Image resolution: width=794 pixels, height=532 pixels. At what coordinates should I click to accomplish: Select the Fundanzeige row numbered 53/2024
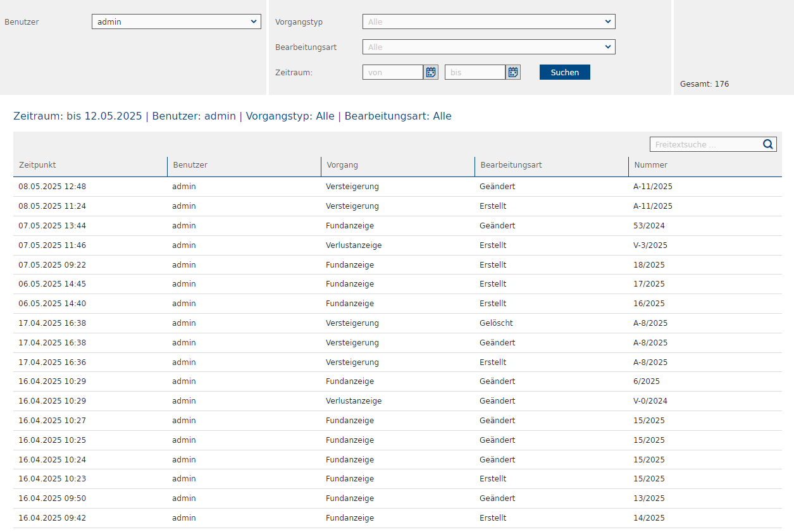397,226
